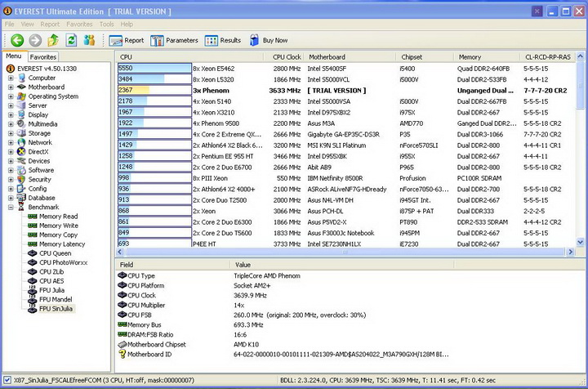Image resolution: width=588 pixels, height=389 pixels.
Task: Select the Devices icon in tree
Action: click(22, 161)
